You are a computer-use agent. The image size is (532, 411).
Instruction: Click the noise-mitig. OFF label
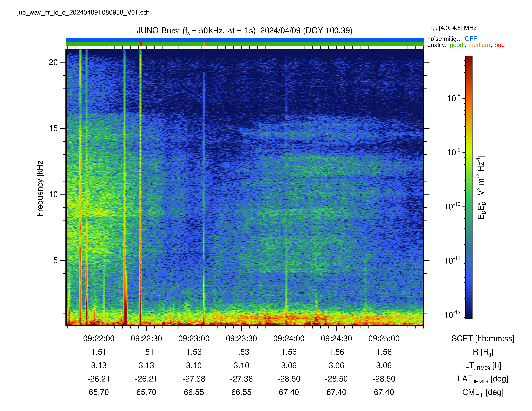(x=452, y=39)
